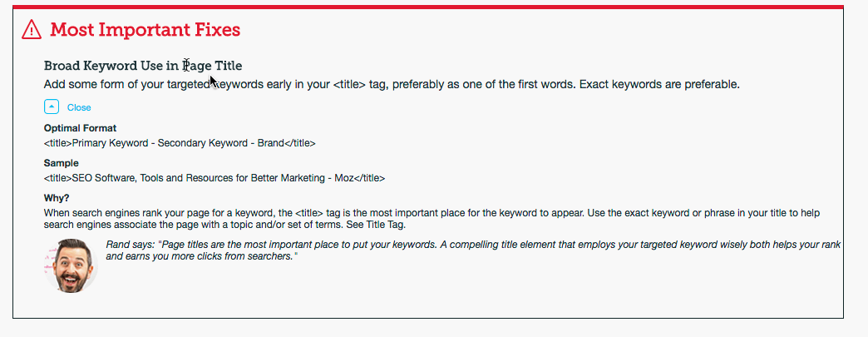Click the red bar atop the panel
868x337 pixels.
coord(428,7)
